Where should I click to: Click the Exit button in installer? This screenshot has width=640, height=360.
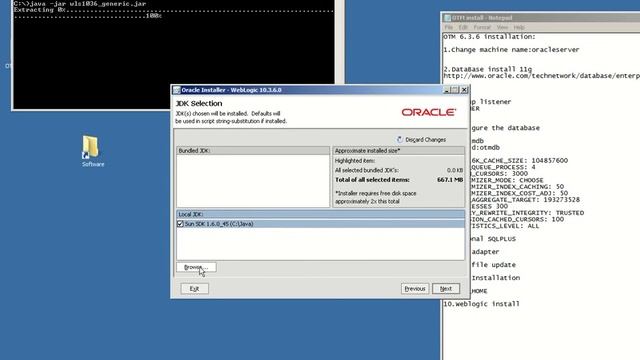tap(194, 289)
